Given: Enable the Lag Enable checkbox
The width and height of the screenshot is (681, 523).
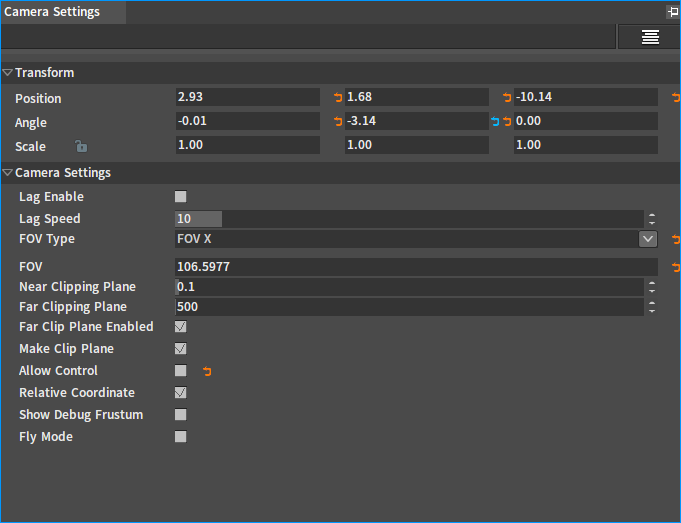Looking at the screenshot, I should pos(181,197).
